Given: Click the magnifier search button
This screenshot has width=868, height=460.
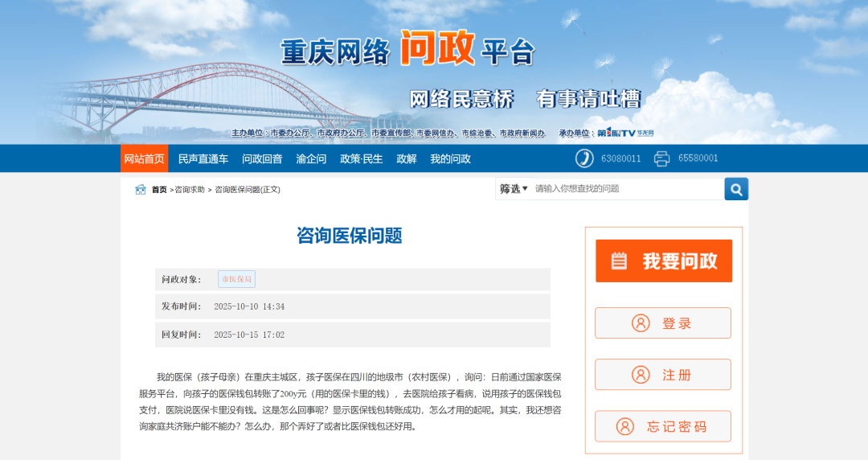Looking at the screenshot, I should pos(736,189).
